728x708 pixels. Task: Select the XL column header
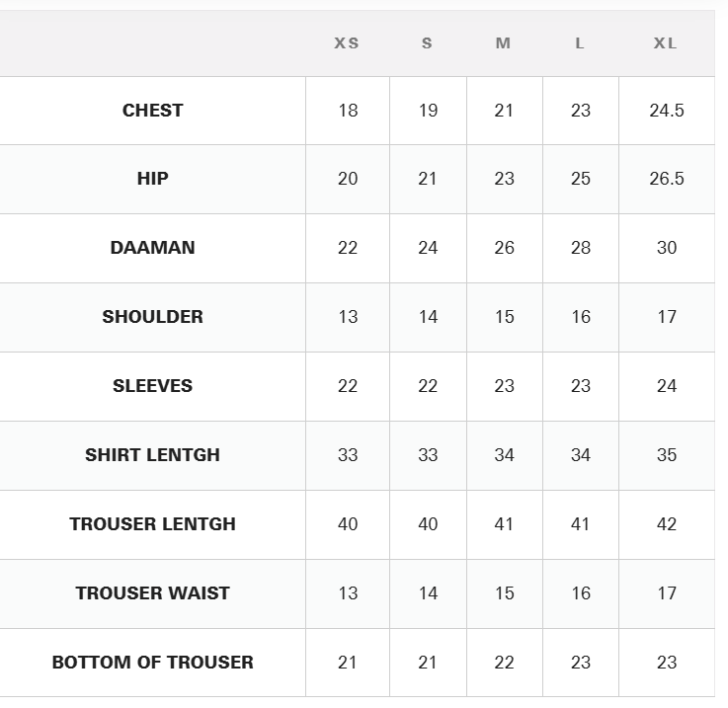click(666, 43)
